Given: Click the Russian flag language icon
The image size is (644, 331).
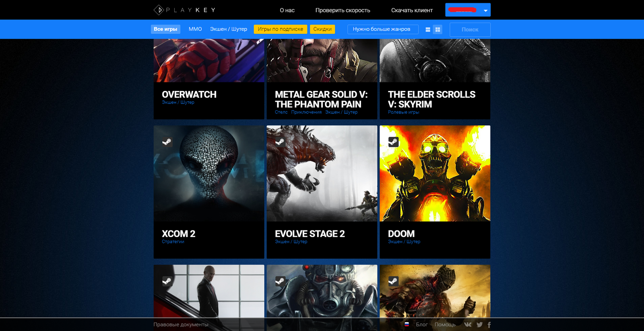Looking at the screenshot, I should point(407,324).
